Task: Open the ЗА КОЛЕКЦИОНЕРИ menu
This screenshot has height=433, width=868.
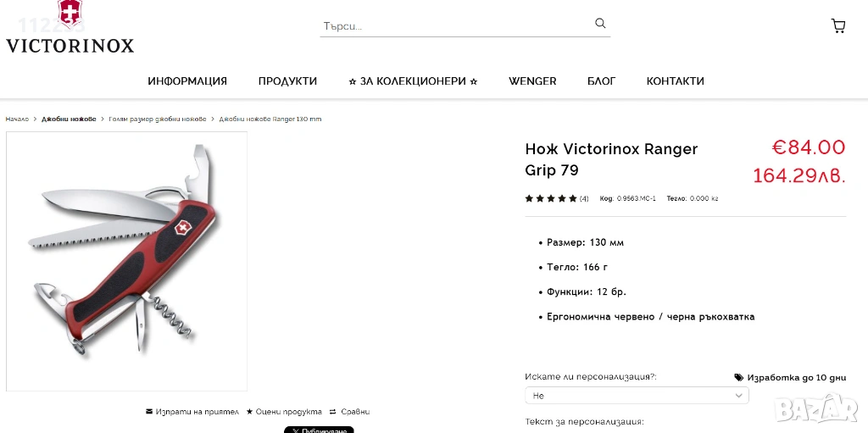Action: point(413,80)
